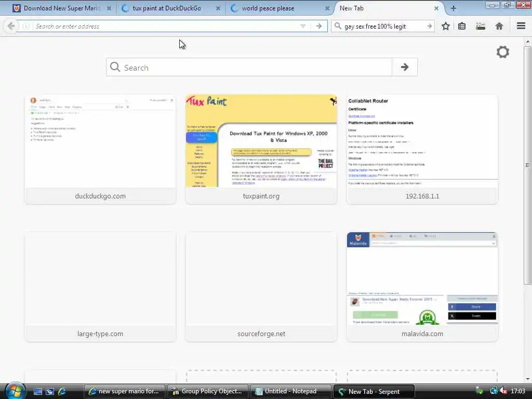The width and height of the screenshot is (532, 399).
Task: Click the malavida.com tile label
Action: (422, 334)
